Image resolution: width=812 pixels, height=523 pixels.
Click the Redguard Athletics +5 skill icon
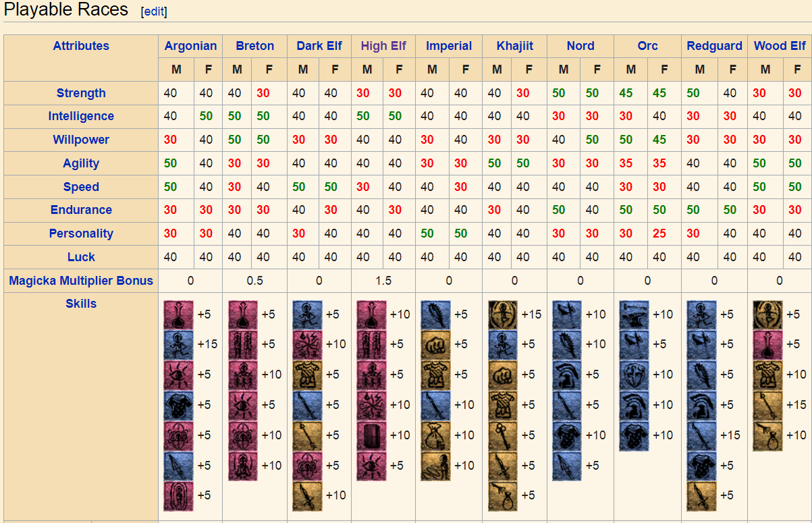click(x=702, y=315)
